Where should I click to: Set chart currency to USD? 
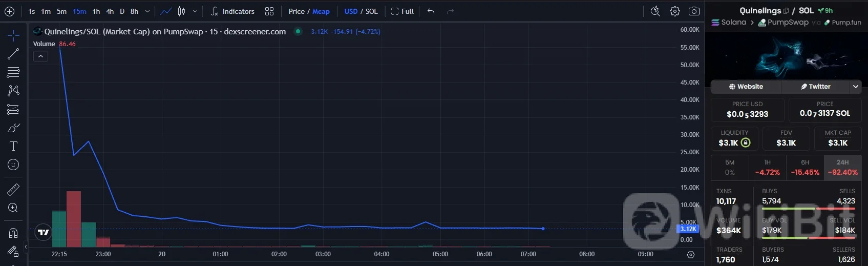click(351, 11)
